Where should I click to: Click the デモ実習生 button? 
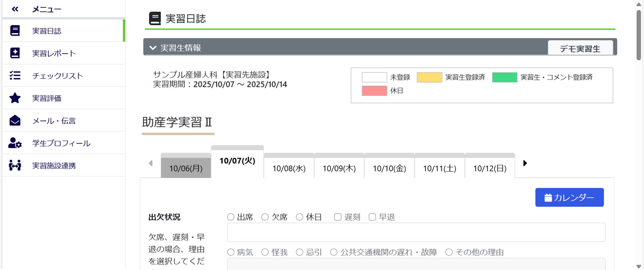pyautogui.click(x=580, y=49)
